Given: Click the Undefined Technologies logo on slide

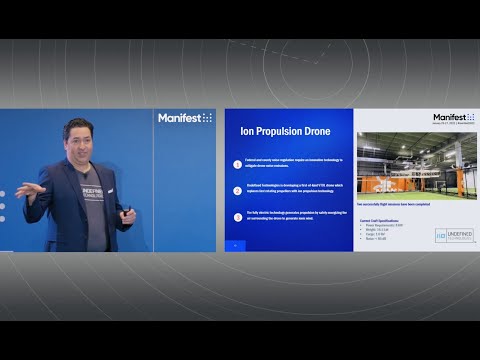Looking at the screenshot, I should pos(454,235).
